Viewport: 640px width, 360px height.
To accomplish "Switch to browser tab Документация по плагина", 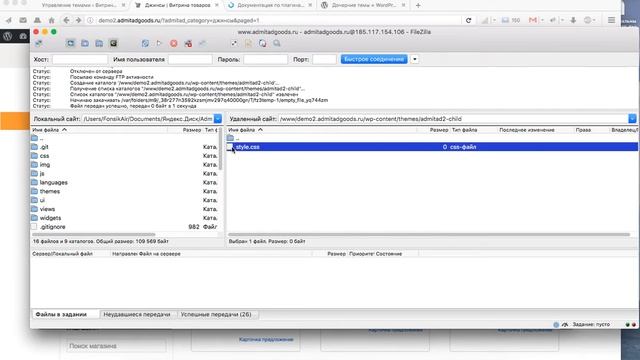I will [x=270, y=5].
